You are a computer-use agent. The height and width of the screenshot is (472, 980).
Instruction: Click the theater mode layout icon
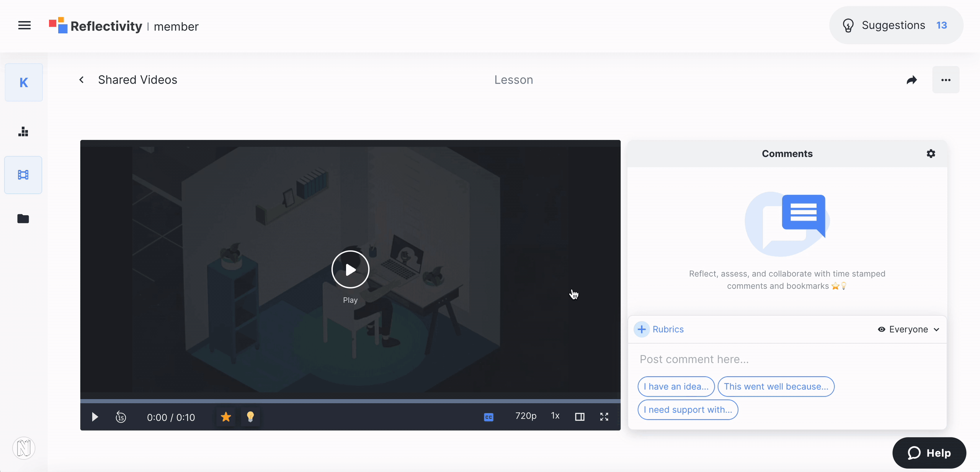[x=580, y=416]
